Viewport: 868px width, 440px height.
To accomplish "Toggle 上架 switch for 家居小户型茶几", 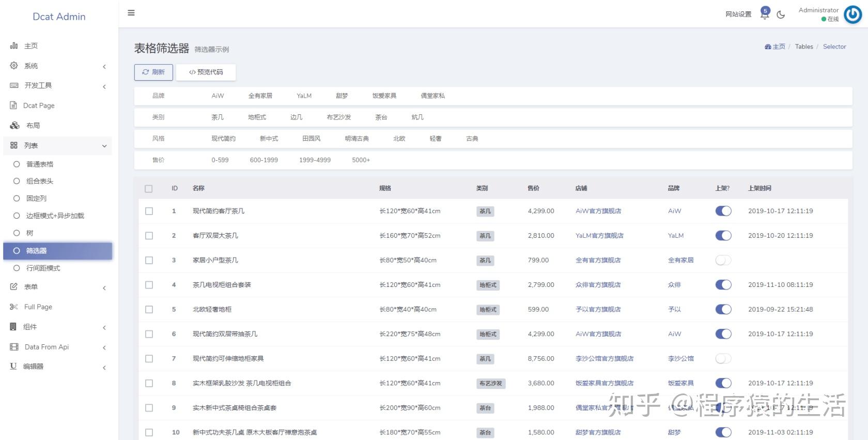I will [x=723, y=260].
